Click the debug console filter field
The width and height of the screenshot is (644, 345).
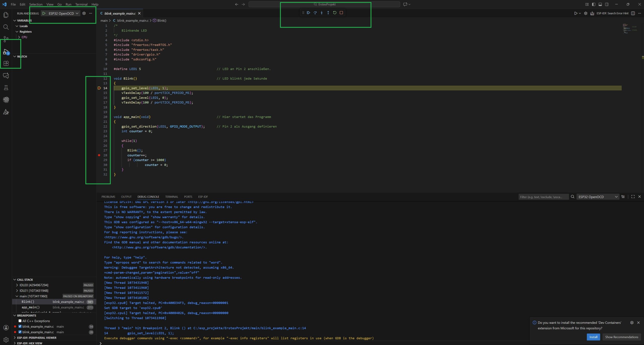[x=543, y=197]
